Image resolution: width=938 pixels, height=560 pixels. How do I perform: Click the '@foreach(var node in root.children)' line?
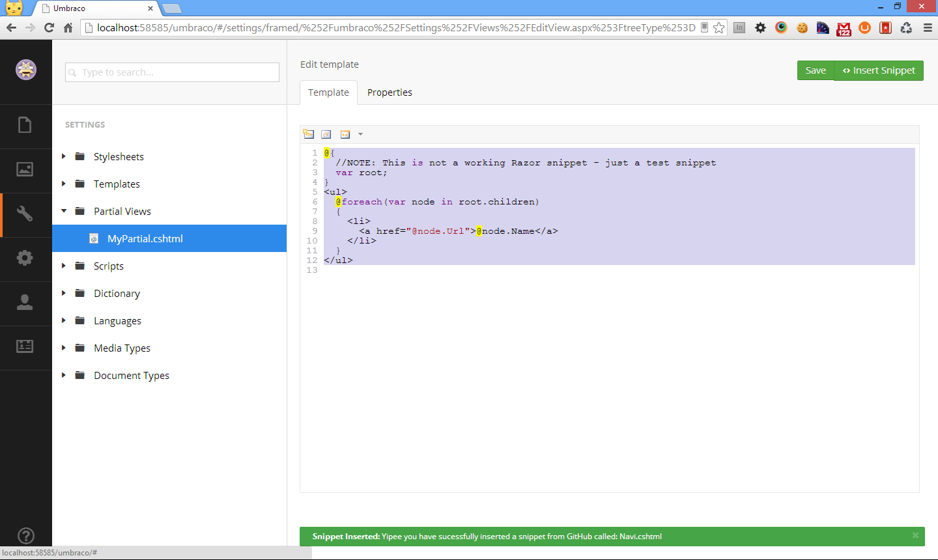(x=438, y=202)
